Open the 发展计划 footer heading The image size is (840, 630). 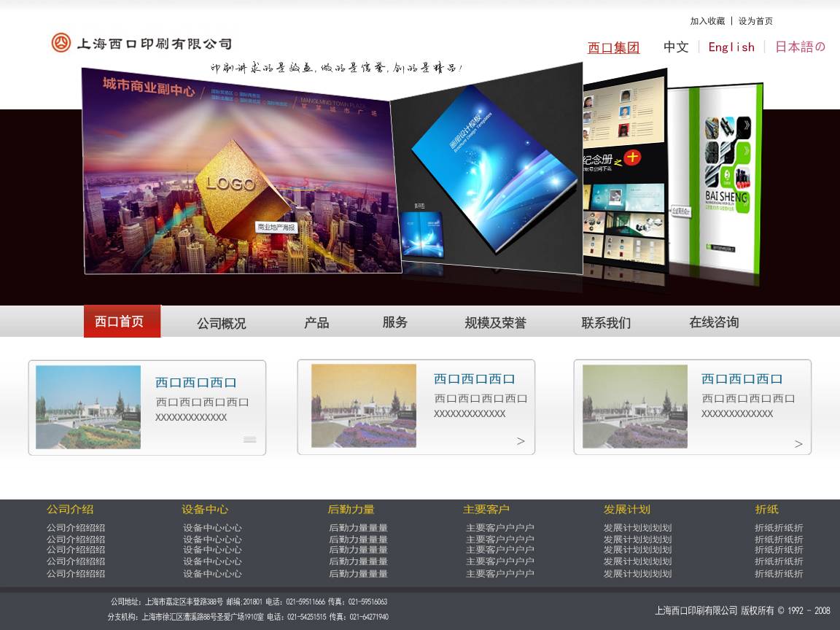coord(626,510)
